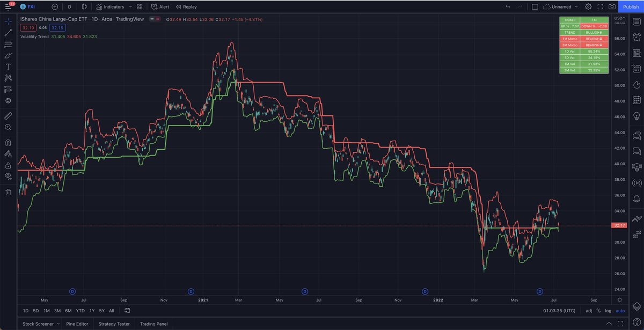Viewport: 644px width, 330px height.
Task: Open the chart patterns tool
Action: 8,78
